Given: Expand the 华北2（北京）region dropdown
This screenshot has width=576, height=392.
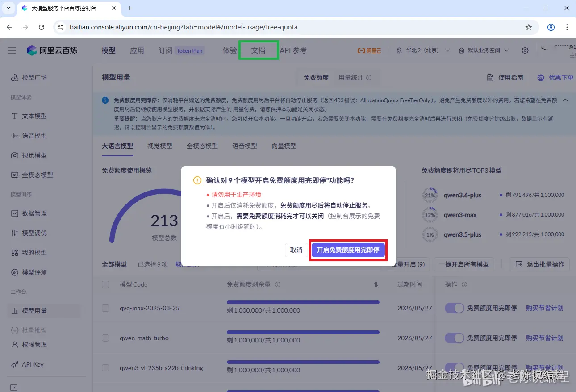Looking at the screenshot, I should pyautogui.click(x=422, y=50).
